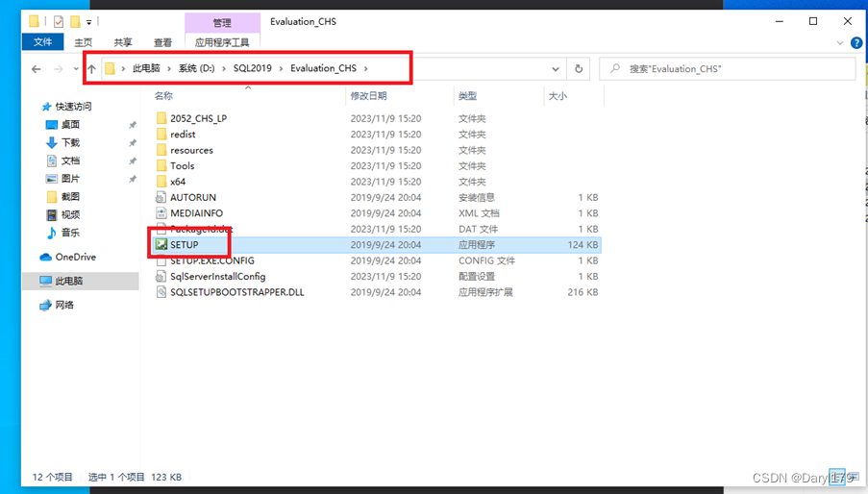Screen dimensions: 868x494
Task: Click the 文档 pin icon
Action: point(133,161)
